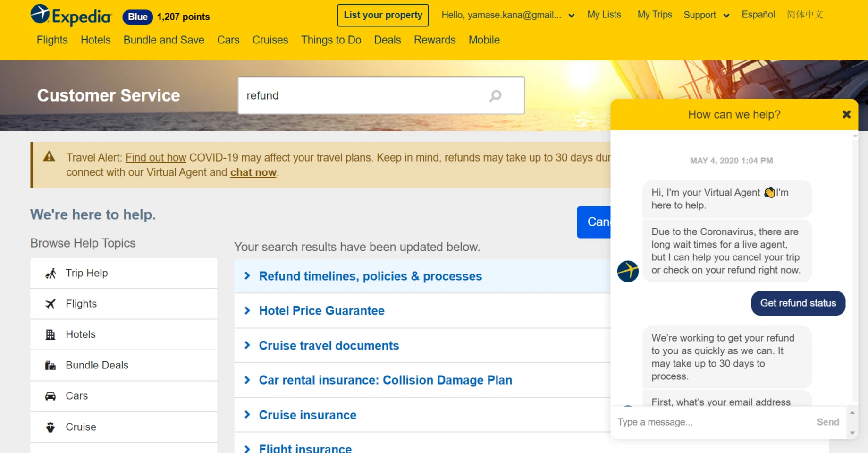
Task: Open Mobile in top navigation
Action: (x=484, y=40)
